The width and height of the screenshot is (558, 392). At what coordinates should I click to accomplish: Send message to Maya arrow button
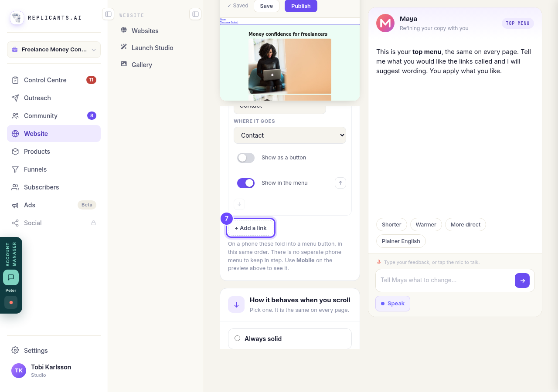522,280
